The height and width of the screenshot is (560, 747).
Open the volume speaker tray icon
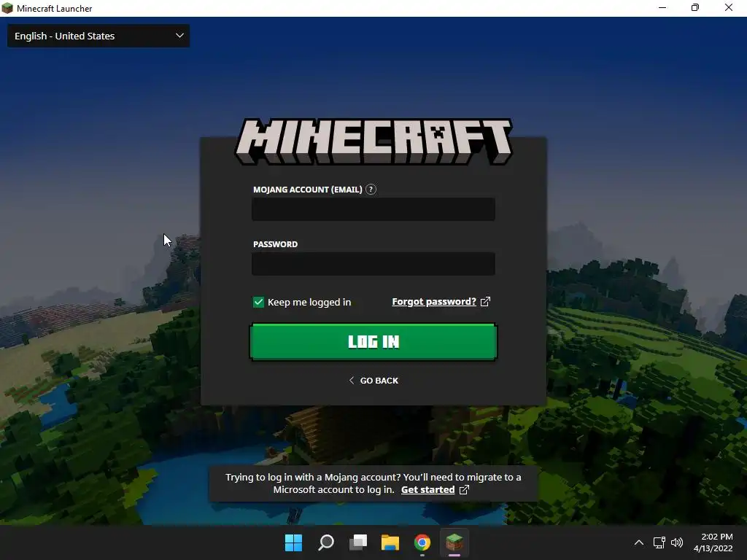[676, 542]
